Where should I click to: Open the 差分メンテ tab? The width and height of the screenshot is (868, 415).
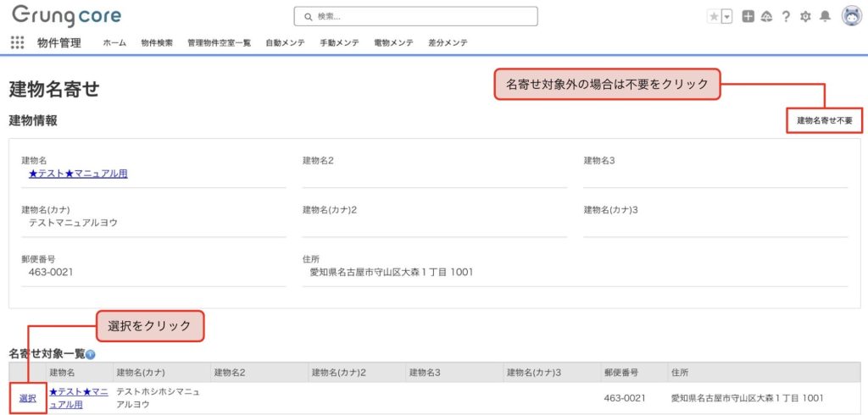click(448, 42)
